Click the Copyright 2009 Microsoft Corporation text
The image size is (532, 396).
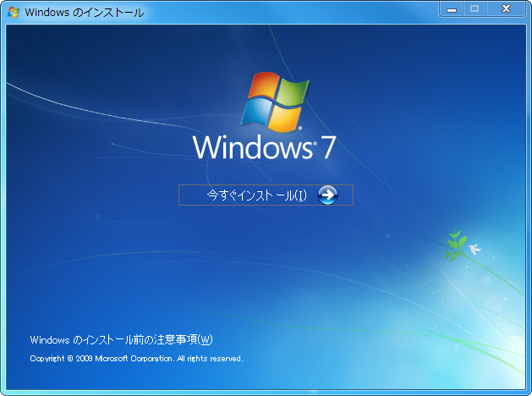click(136, 359)
